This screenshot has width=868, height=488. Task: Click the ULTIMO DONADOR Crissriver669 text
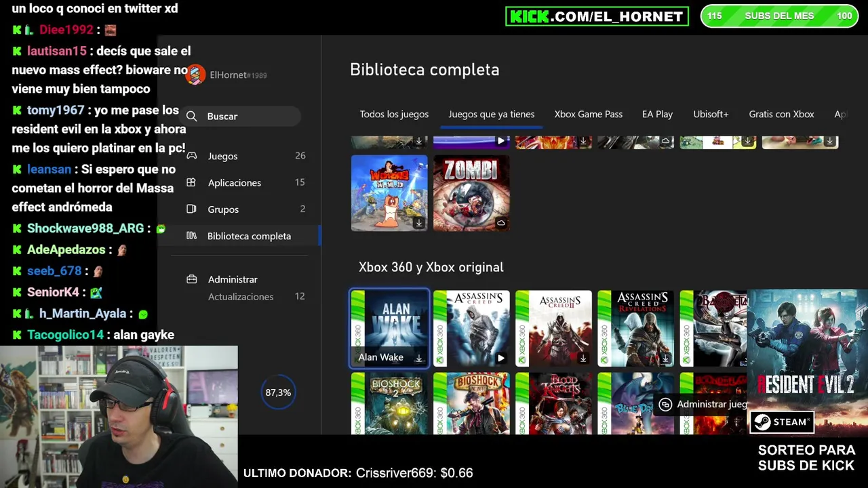click(x=358, y=473)
